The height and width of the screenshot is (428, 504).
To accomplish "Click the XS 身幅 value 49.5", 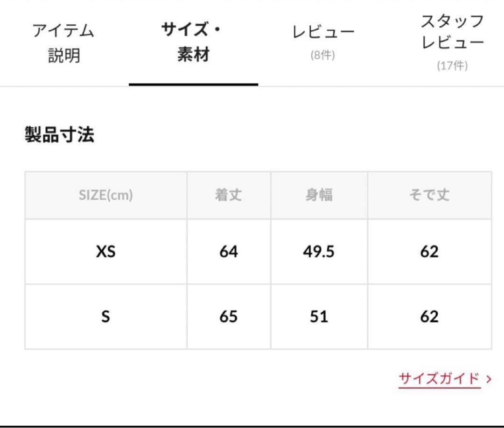I will pos(319,252).
